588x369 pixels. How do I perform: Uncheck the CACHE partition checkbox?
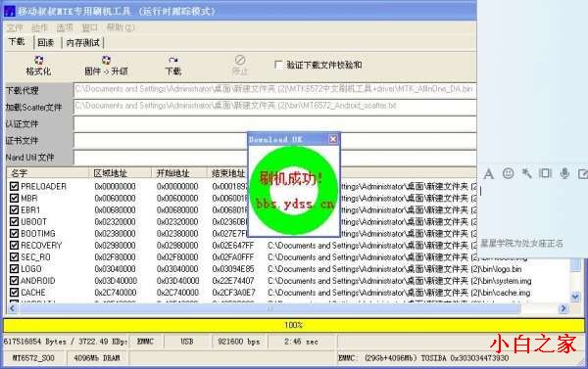pyautogui.click(x=14, y=293)
